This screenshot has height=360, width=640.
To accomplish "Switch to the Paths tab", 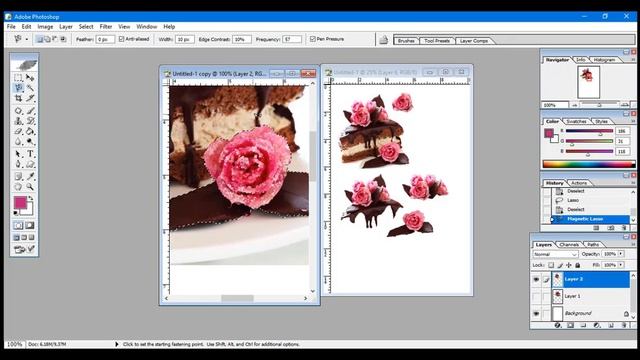I will [x=593, y=244].
